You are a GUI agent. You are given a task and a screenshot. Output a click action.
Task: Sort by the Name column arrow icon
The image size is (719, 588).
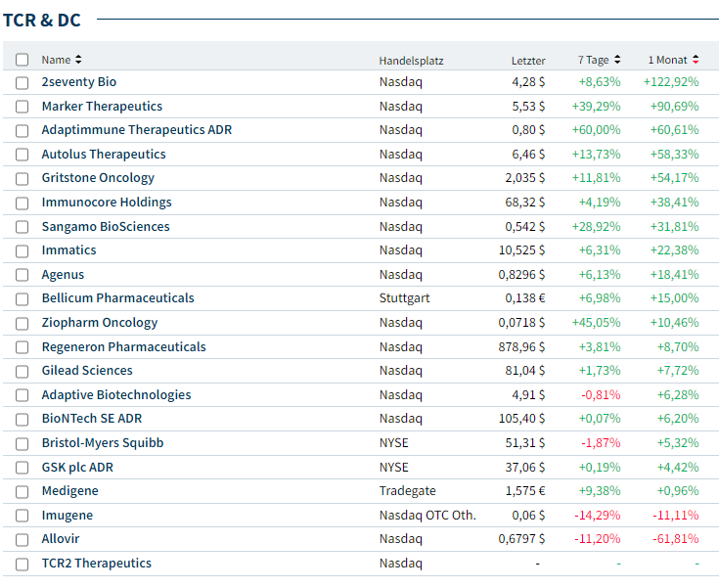click(79, 60)
